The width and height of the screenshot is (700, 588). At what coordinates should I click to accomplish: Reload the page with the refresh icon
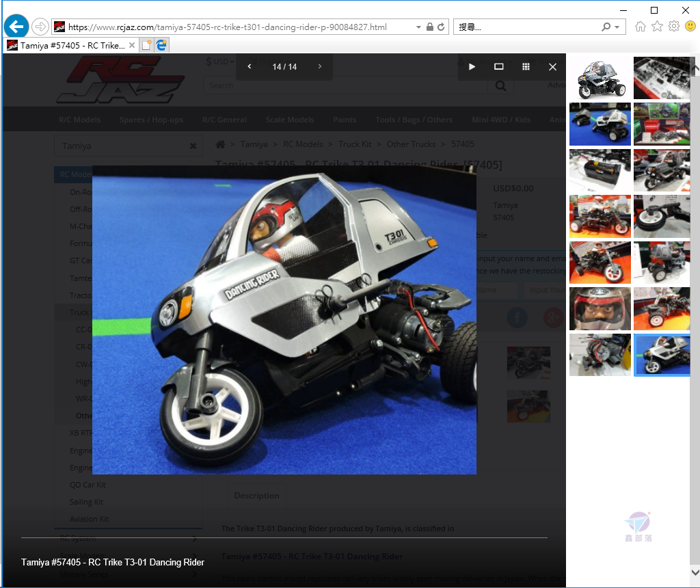click(x=441, y=27)
